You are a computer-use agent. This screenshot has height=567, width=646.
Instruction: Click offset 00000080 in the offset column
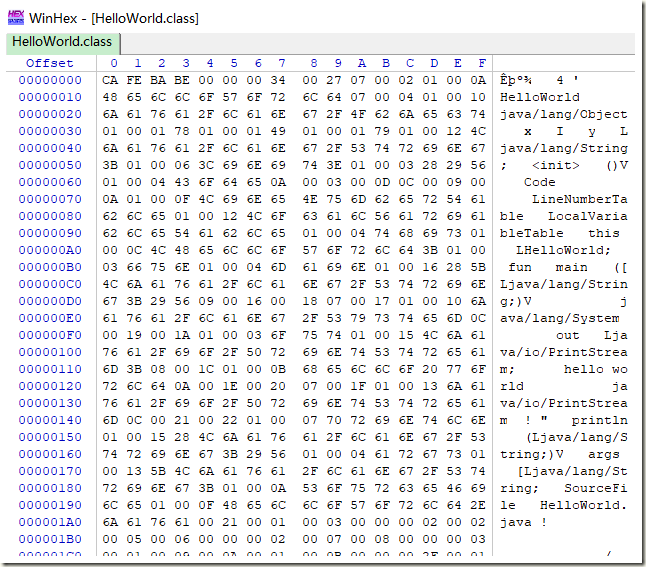click(50, 216)
